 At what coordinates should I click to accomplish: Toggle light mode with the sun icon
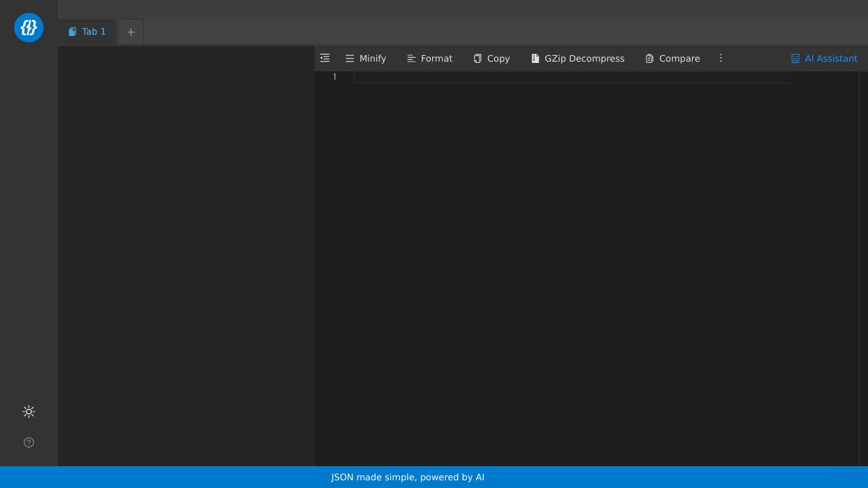(29, 412)
